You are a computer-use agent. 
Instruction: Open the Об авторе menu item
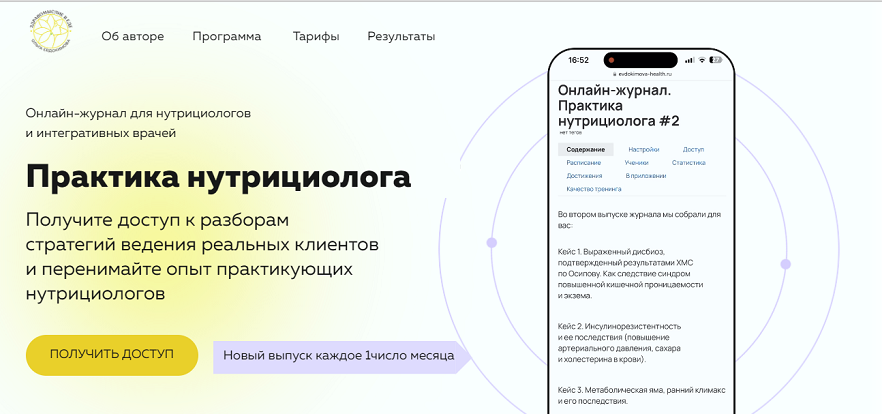[x=132, y=37]
